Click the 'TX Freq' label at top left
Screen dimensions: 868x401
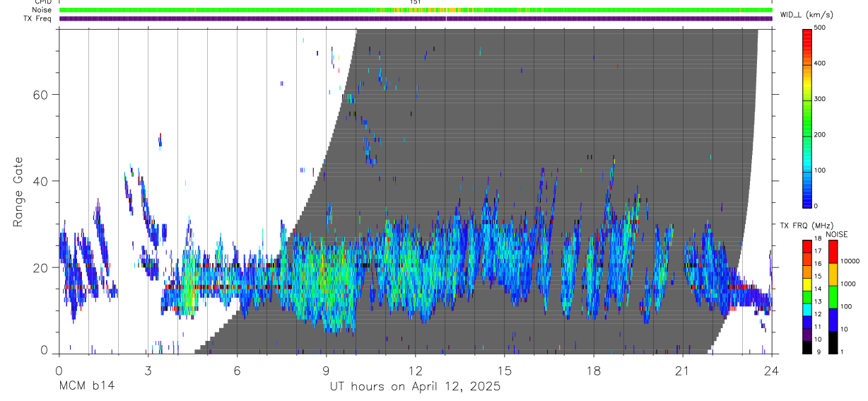tap(38, 19)
